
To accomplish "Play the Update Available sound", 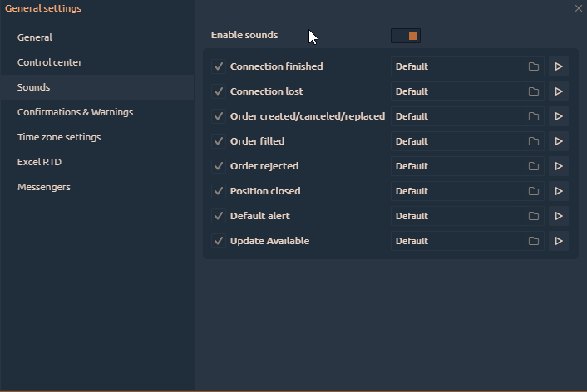I will point(558,241).
